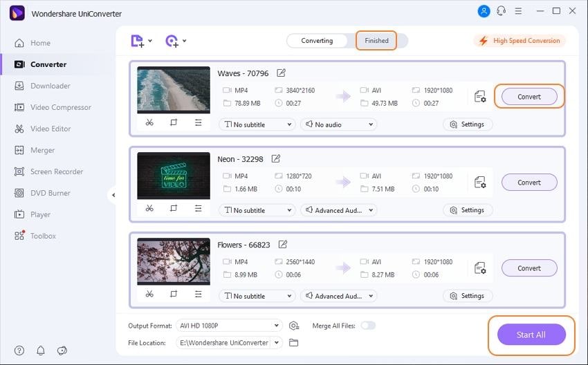Viewport: 588px width, 365px height.
Task: Click the Load DVD disc icon
Action: (172, 41)
